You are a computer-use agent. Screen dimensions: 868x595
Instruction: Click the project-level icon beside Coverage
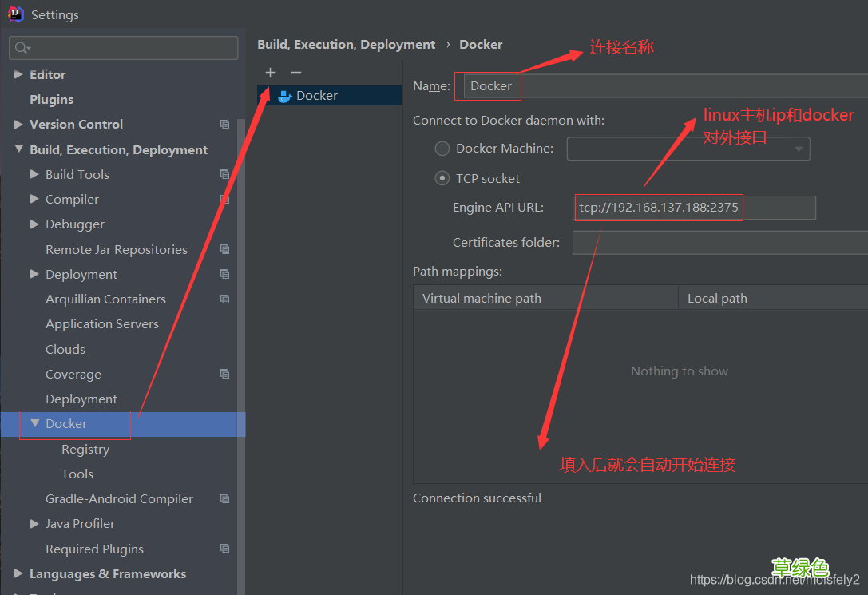(x=224, y=374)
